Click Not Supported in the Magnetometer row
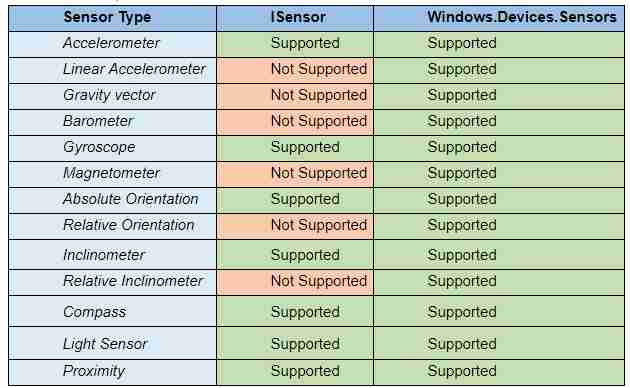The image size is (630, 388). point(319,173)
